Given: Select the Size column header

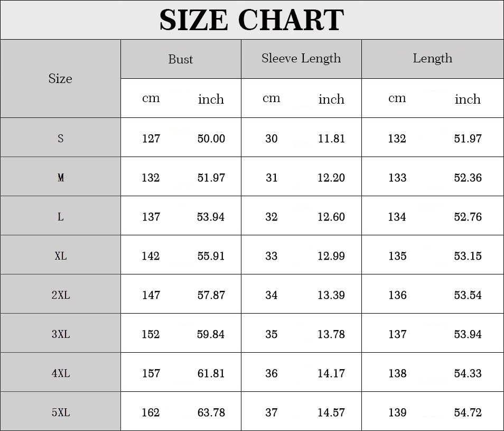Looking at the screenshot, I should tap(60, 78).
